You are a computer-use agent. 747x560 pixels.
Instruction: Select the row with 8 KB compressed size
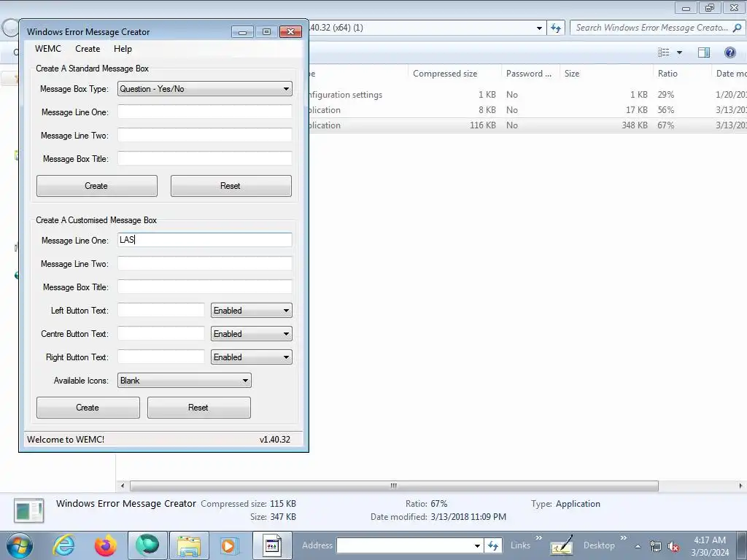click(528, 110)
